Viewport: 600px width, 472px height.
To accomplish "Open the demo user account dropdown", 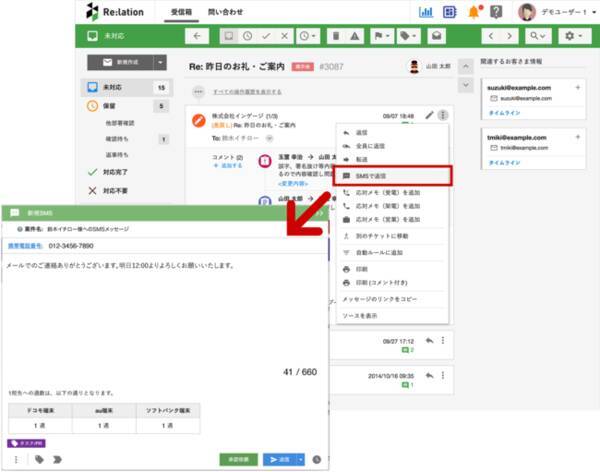I will [x=557, y=12].
